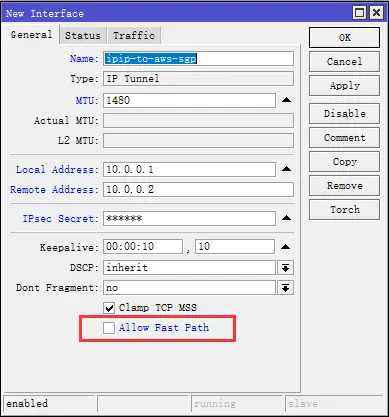Add a Comment to the interface
Screen dimensions: 389x417
[344, 138]
